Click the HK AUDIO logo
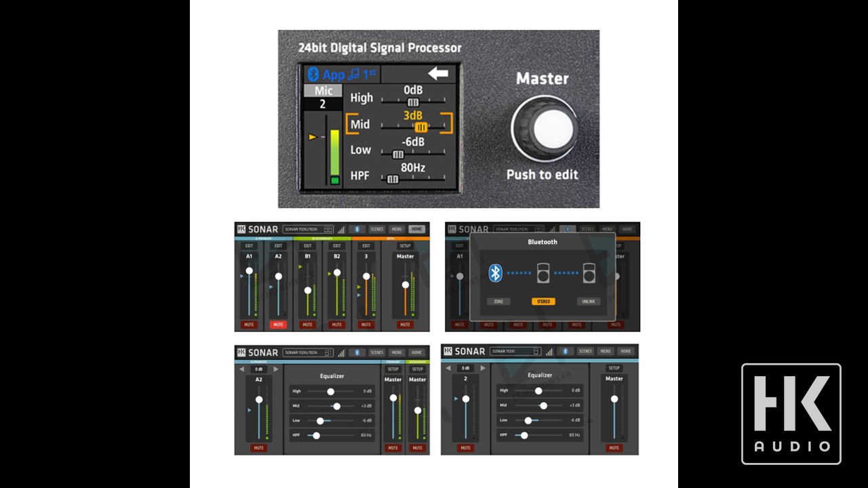This screenshot has height=488, width=868. coord(791,414)
